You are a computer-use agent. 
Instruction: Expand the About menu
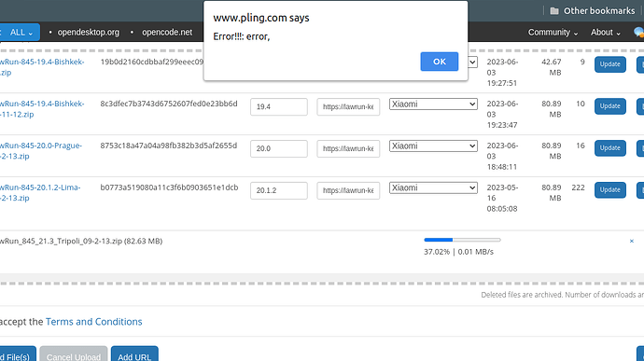click(606, 32)
